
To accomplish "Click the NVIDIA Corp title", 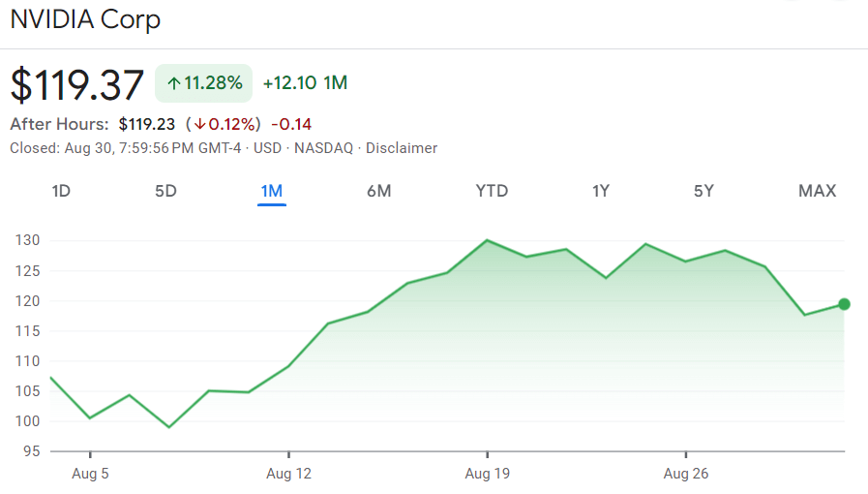I will tap(85, 19).
